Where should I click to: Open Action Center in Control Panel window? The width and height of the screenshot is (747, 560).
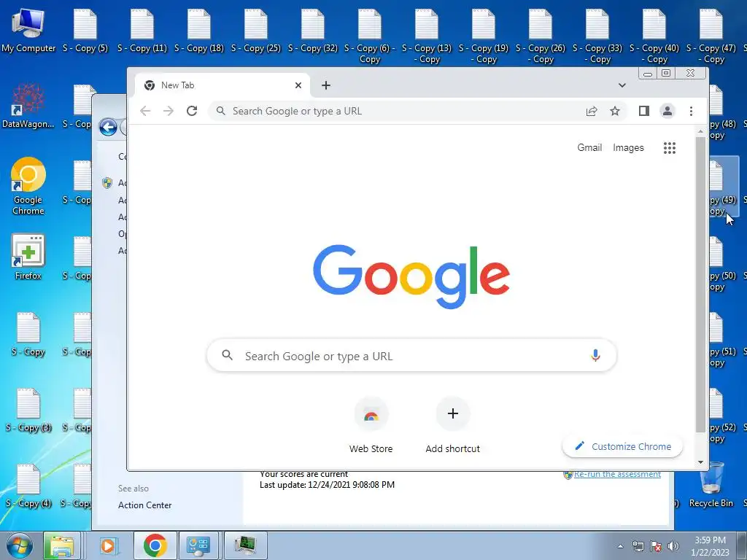coord(145,505)
